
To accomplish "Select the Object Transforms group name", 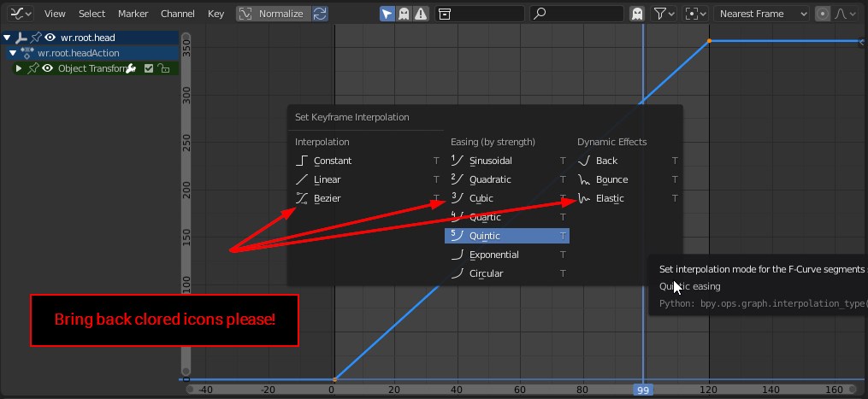I will click(x=92, y=68).
